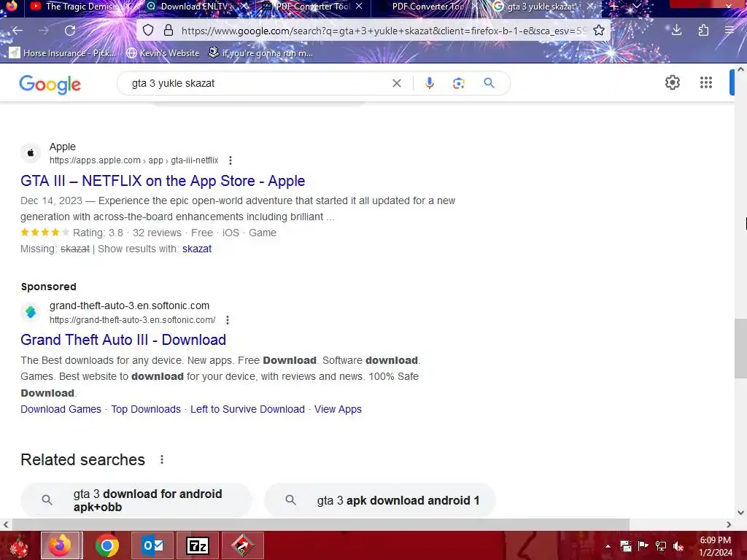Open Top Downloads sitelink
Image resolution: width=747 pixels, height=560 pixels.
[x=146, y=409]
